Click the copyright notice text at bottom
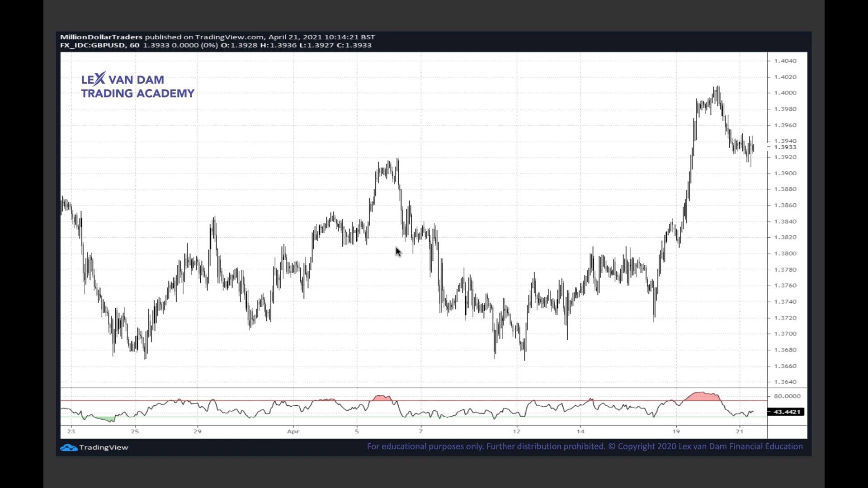Image resolution: width=868 pixels, height=488 pixels. [585, 446]
